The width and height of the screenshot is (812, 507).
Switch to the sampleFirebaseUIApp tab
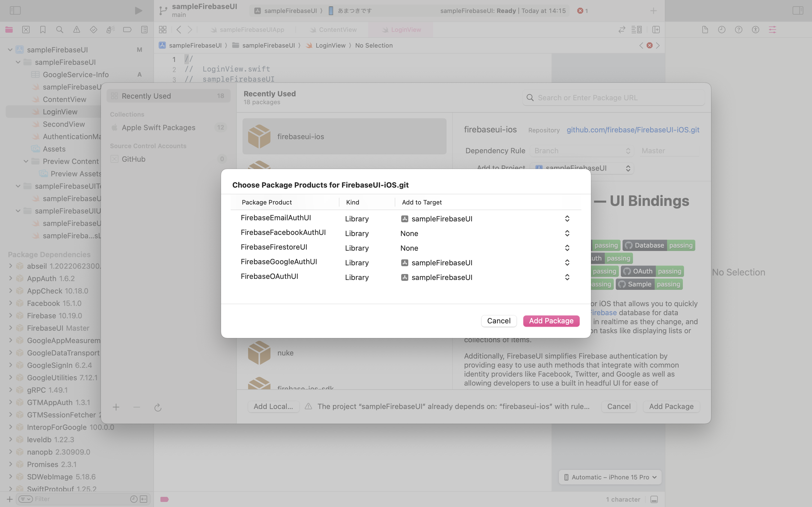coord(252,30)
